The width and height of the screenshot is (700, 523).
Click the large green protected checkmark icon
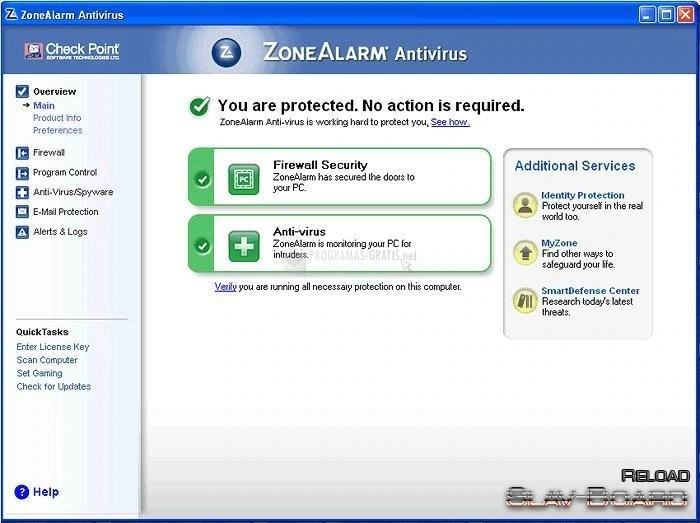[200, 106]
